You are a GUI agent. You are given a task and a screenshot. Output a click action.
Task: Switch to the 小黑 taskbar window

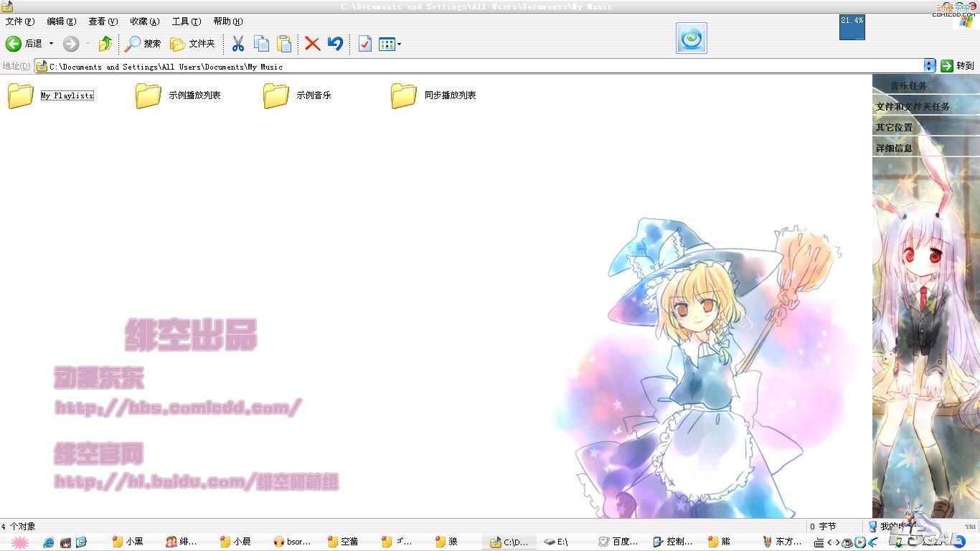pos(128,542)
